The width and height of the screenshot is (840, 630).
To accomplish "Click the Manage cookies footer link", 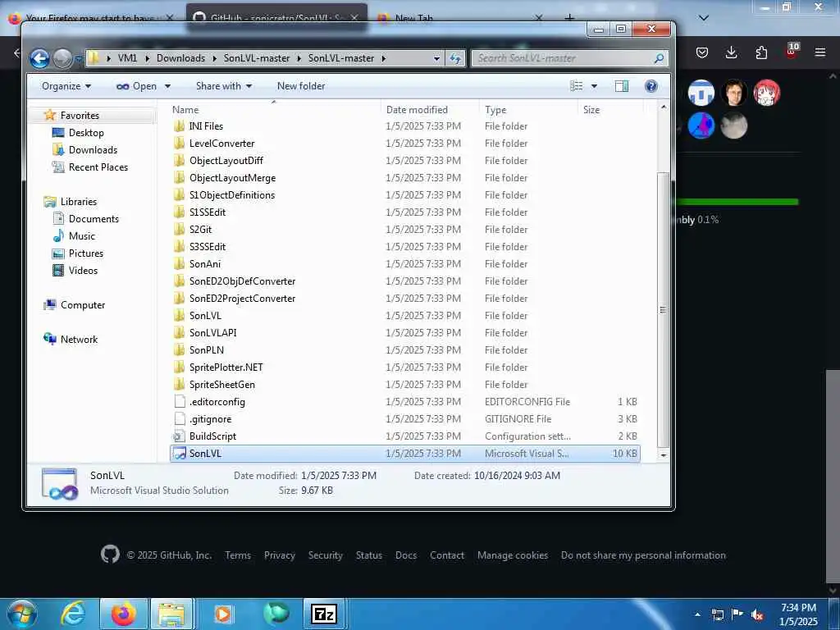I will (512, 555).
